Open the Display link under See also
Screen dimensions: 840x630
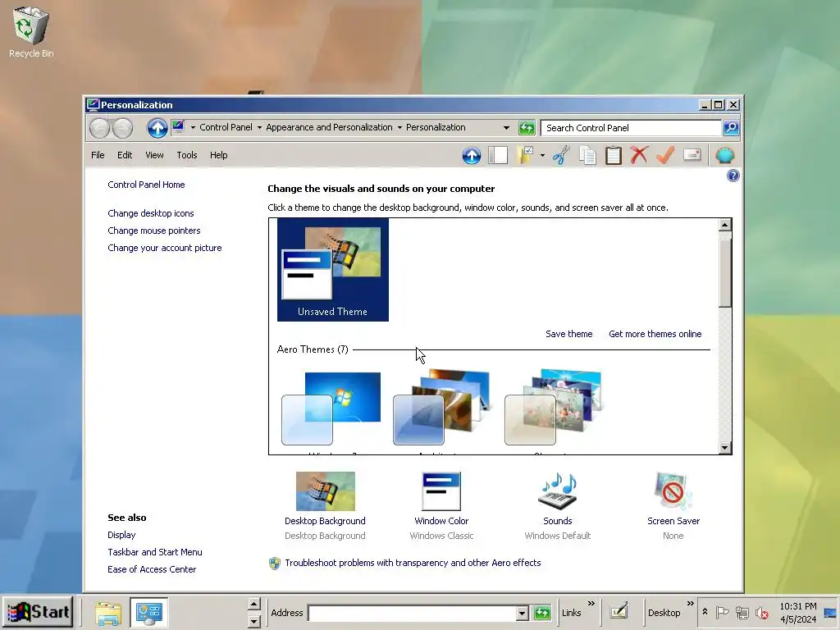[121, 535]
